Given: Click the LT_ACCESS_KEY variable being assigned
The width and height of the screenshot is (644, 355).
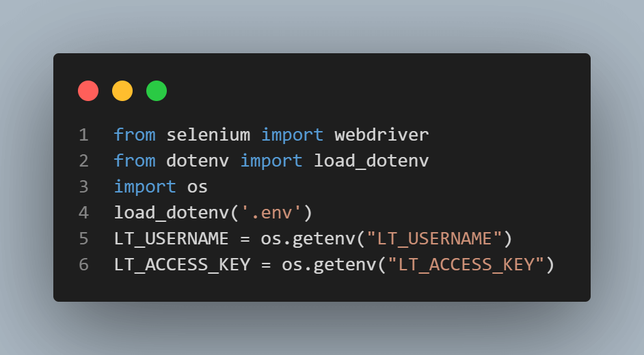Looking at the screenshot, I should pyautogui.click(x=182, y=265).
